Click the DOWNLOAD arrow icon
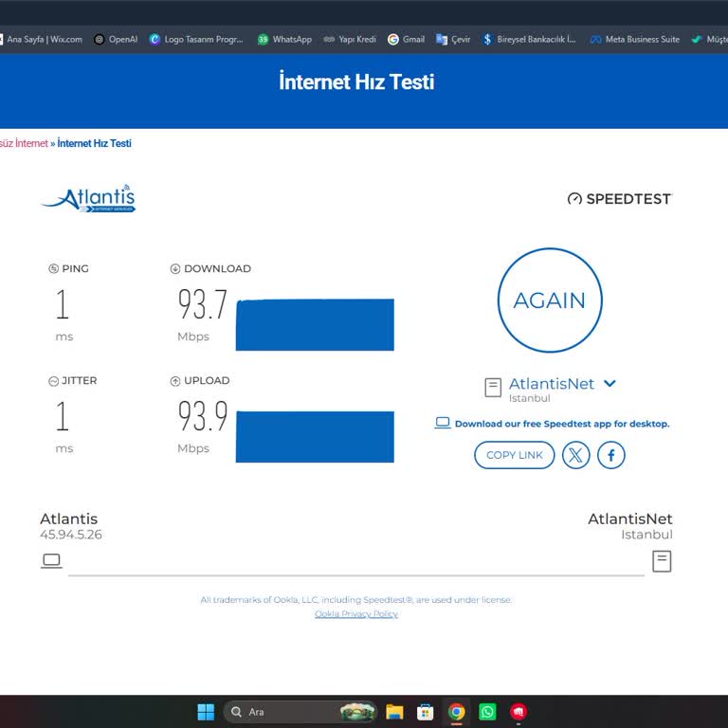This screenshot has width=728, height=728. pos(175,268)
